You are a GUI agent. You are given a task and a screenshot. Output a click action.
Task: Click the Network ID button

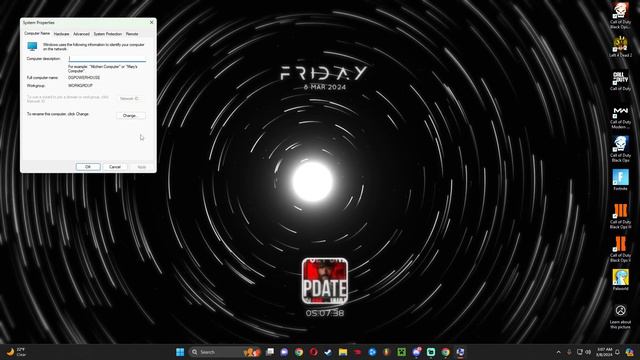coord(131,99)
